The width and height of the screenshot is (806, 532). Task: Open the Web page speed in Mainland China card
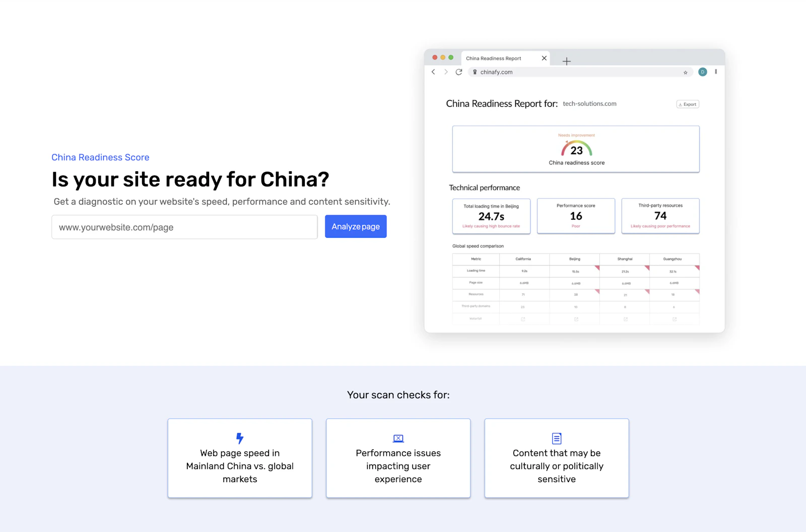[x=240, y=458]
